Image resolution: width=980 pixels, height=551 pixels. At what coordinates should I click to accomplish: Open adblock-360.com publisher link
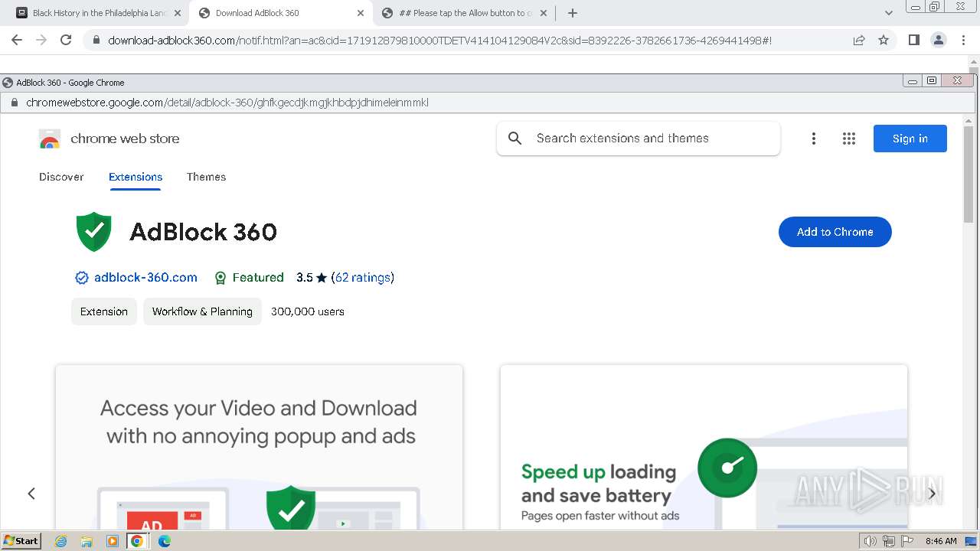[x=145, y=278]
